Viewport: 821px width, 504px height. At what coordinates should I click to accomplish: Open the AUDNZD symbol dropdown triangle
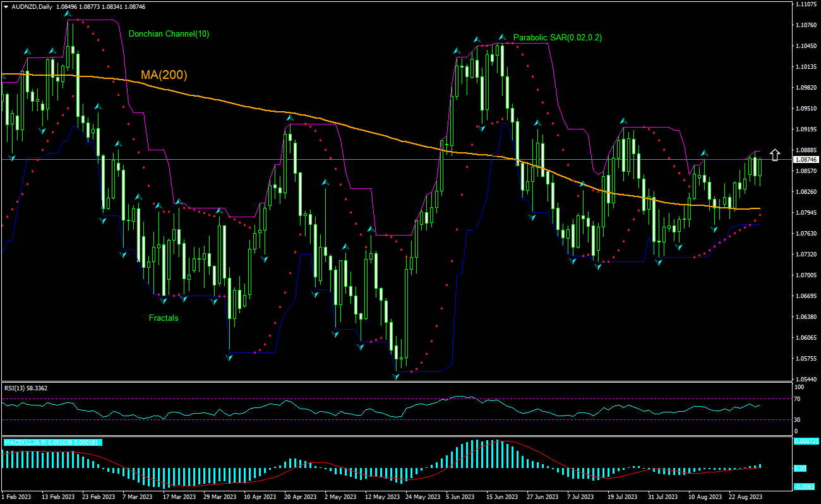[x=6, y=7]
